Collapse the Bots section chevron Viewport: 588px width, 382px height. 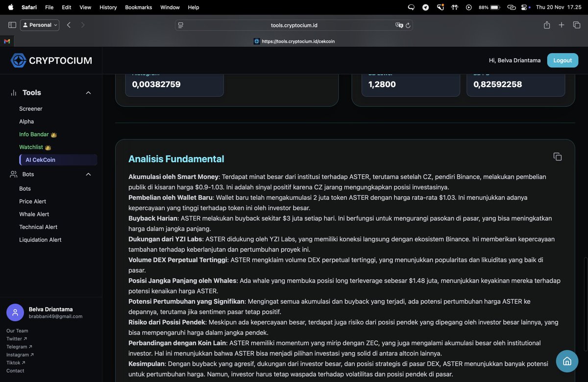click(x=89, y=174)
